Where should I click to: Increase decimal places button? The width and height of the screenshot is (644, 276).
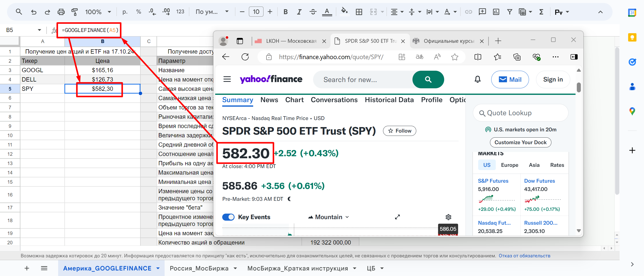click(166, 12)
